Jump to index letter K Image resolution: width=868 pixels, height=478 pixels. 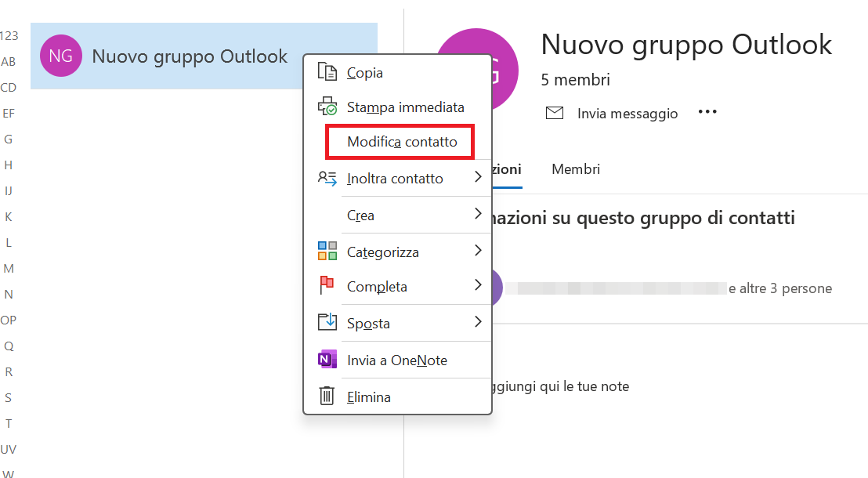(9, 216)
